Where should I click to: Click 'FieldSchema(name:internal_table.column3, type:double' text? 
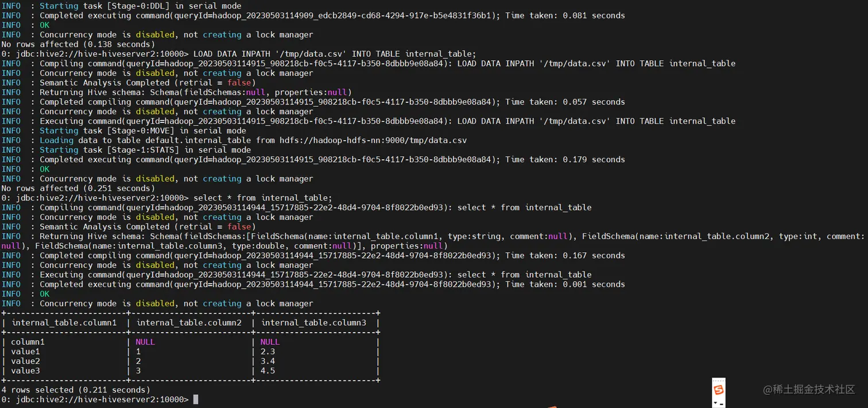click(x=162, y=246)
